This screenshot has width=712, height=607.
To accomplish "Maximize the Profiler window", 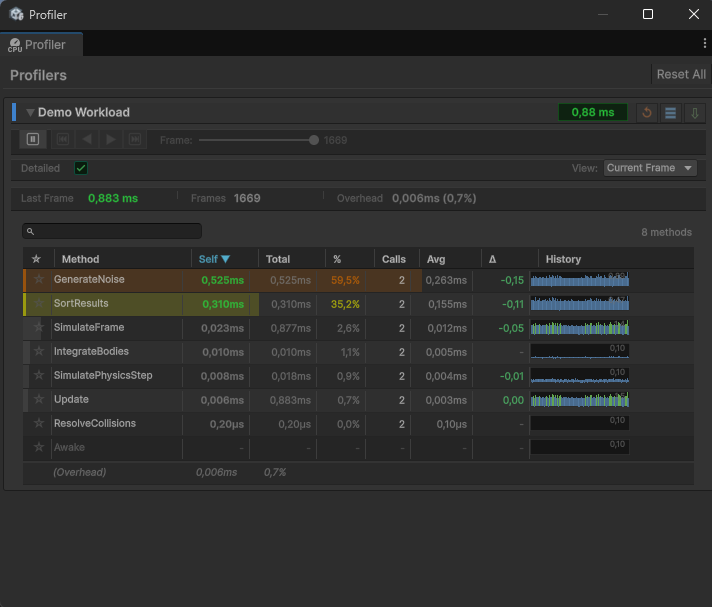I will point(648,15).
